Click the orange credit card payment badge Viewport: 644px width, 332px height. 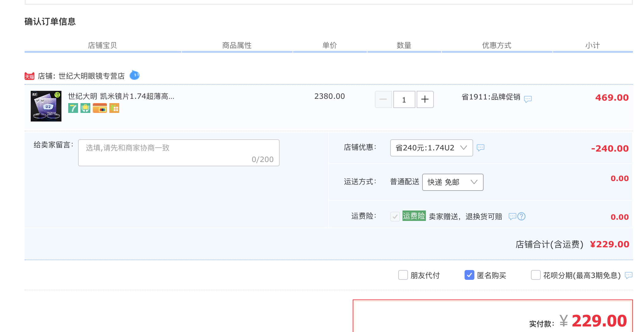(x=100, y=108)
